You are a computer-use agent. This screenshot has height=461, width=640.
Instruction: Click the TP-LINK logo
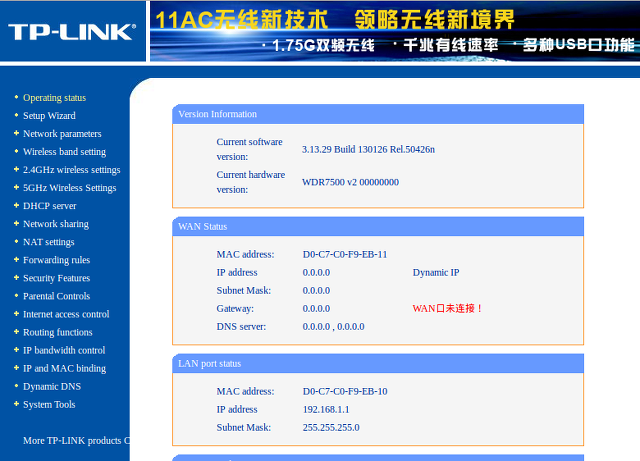click(x=72, y=32)
